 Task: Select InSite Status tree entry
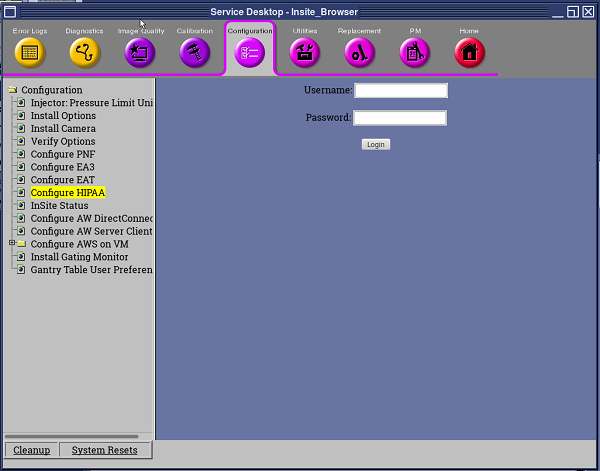click(59, 205)
